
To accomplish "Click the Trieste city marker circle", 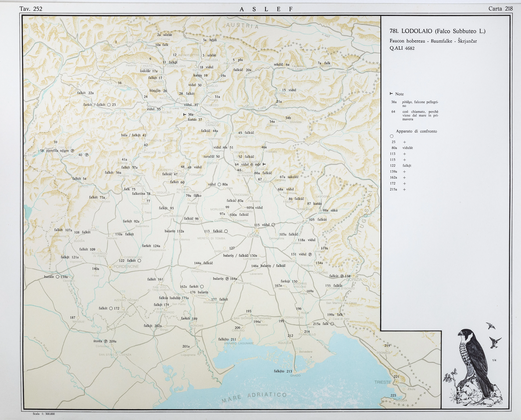I will point(397,382).
